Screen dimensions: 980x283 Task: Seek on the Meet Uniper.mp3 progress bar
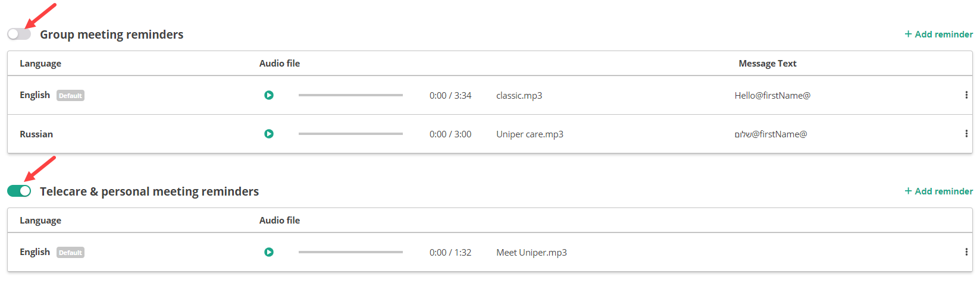350,252
